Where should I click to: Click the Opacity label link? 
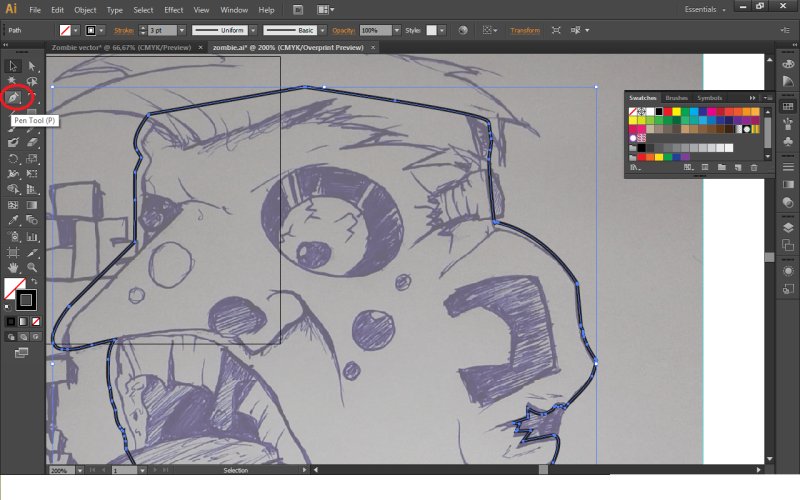pyautogui.click(x=343, y=31)
